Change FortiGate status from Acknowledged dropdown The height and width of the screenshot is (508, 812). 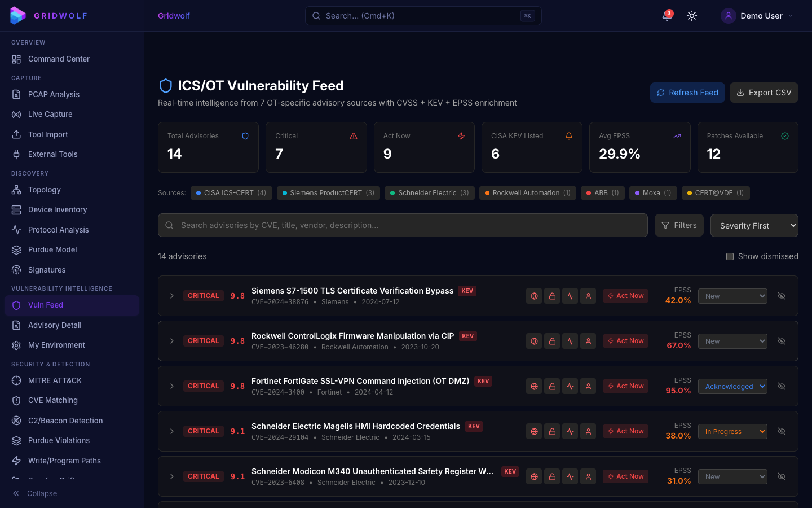pos(732,386)
